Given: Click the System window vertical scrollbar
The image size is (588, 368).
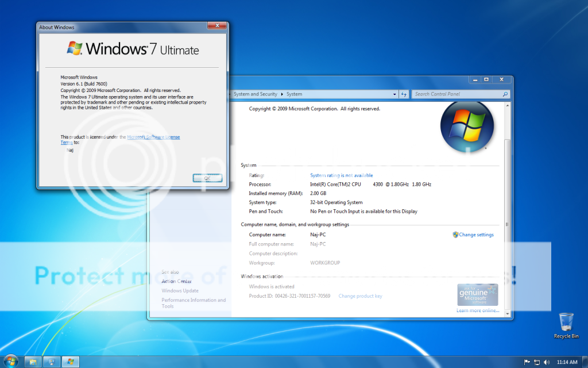Looking at the screenshot, I should (506, 224).
